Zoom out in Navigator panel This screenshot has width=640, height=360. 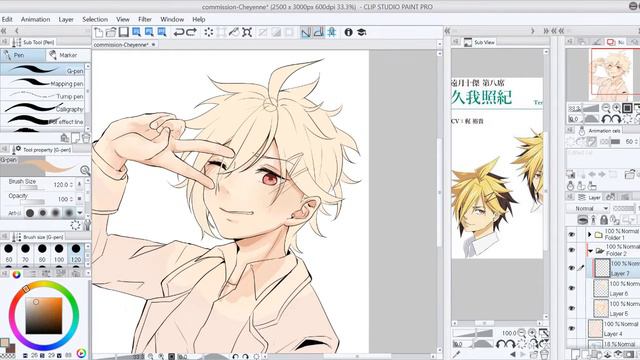tap(606, 108)
